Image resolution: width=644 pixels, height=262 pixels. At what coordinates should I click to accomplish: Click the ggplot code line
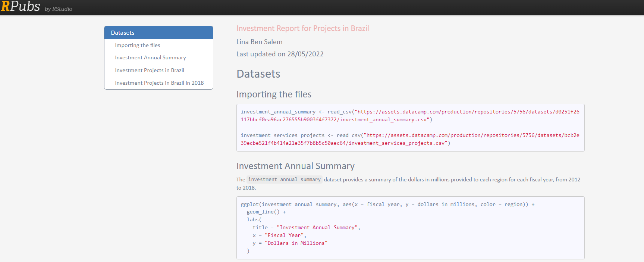click(387, 205)
